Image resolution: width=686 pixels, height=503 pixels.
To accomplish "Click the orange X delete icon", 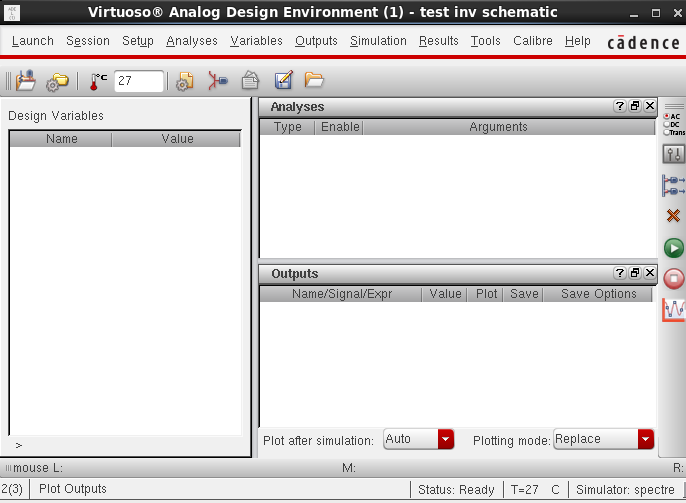I will click(673, 216).
